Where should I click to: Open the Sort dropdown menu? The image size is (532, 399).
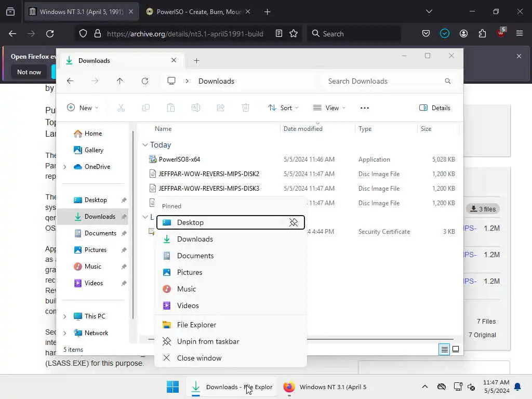click(283, 108)
